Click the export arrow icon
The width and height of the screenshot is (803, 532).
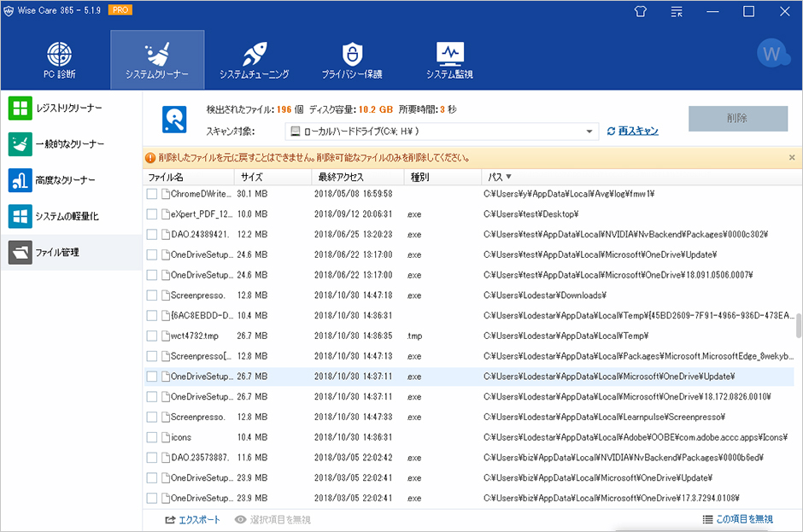[170, 520]
